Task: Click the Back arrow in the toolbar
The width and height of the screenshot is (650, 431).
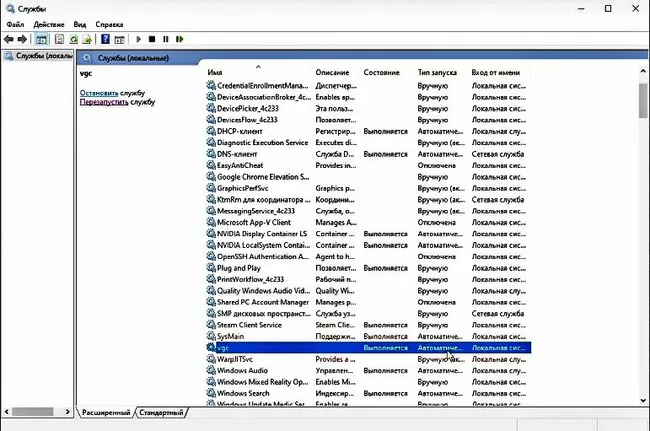Action: pos(9,39)
